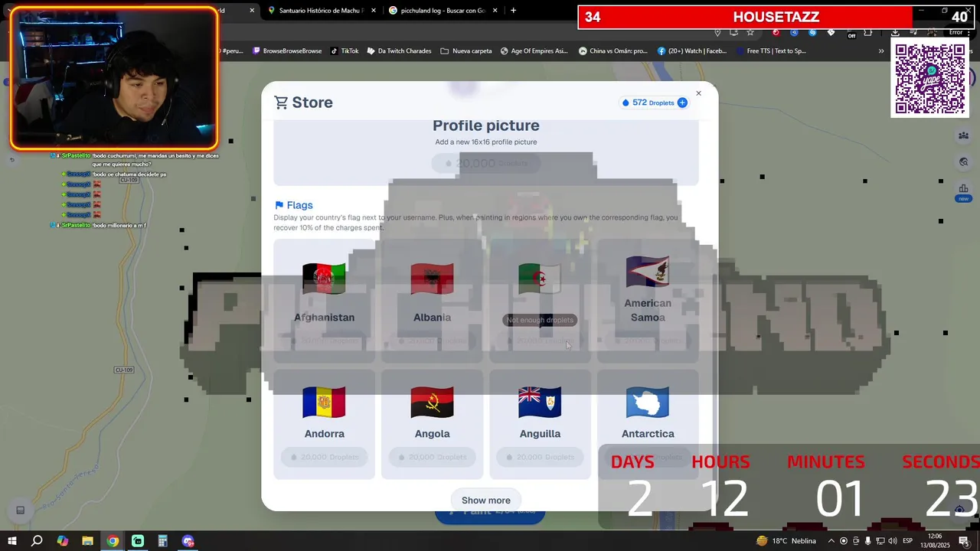
Task: Bookmark this page with the star
Action: (750, 32)
